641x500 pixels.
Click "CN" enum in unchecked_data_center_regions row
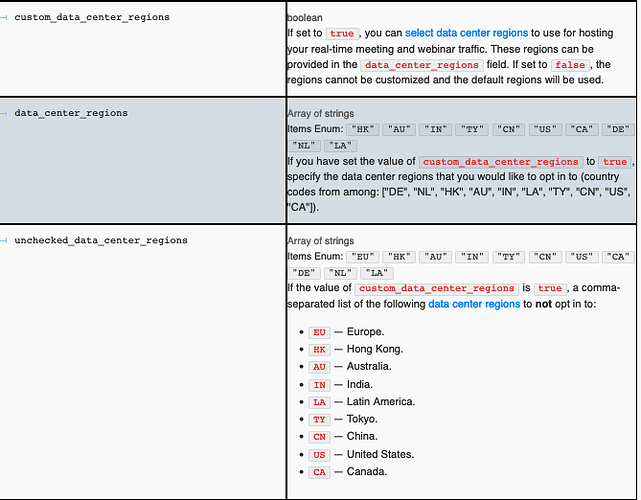pyautogui.click(x=545, y=257)
